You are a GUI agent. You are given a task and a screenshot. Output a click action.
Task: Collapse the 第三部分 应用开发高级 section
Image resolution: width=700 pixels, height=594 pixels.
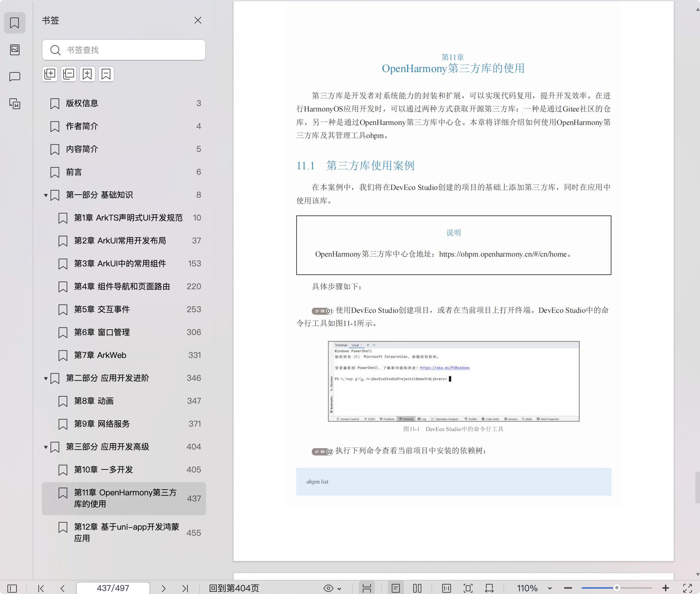(x=46, y=447)
